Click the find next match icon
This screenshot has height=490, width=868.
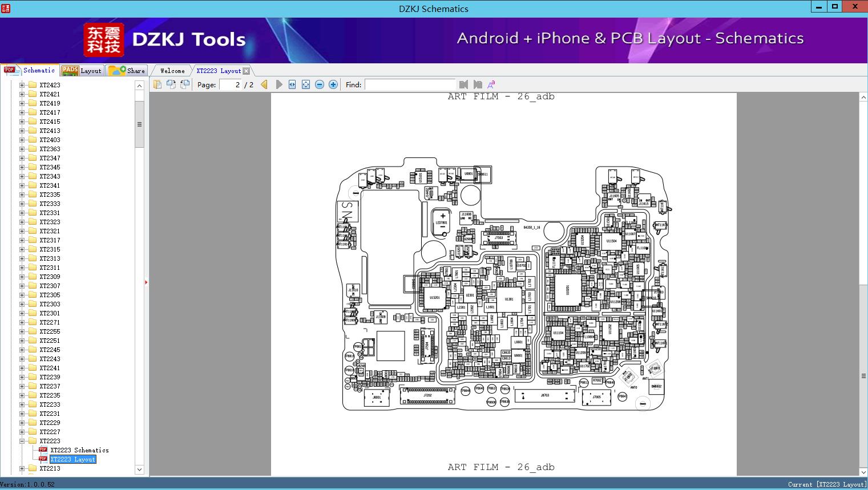pyautogui.click(x=478, y=84)
